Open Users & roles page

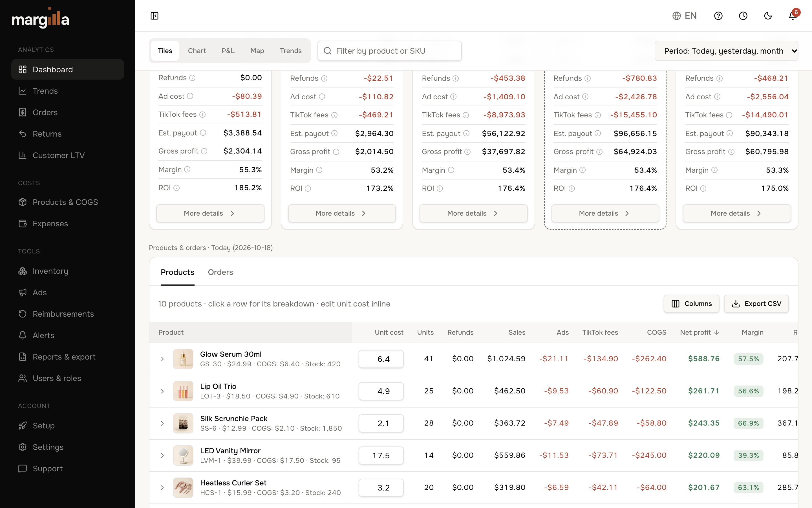click(x=67, y=379)
